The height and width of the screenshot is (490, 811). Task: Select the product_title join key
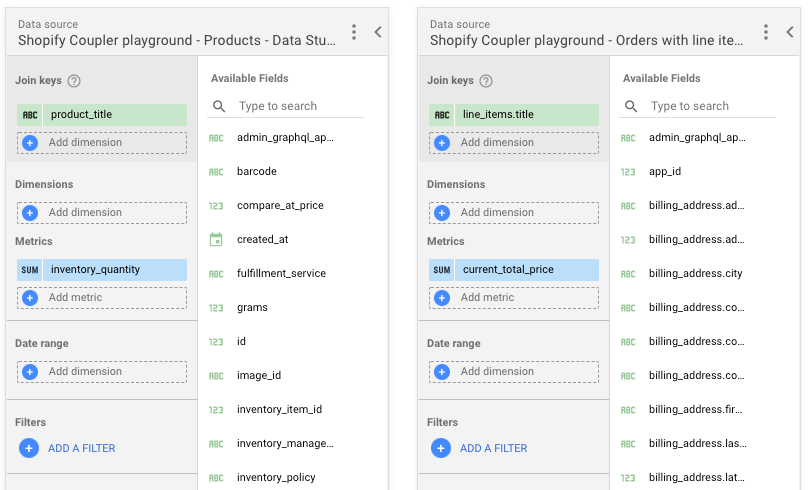pos(102,114)
